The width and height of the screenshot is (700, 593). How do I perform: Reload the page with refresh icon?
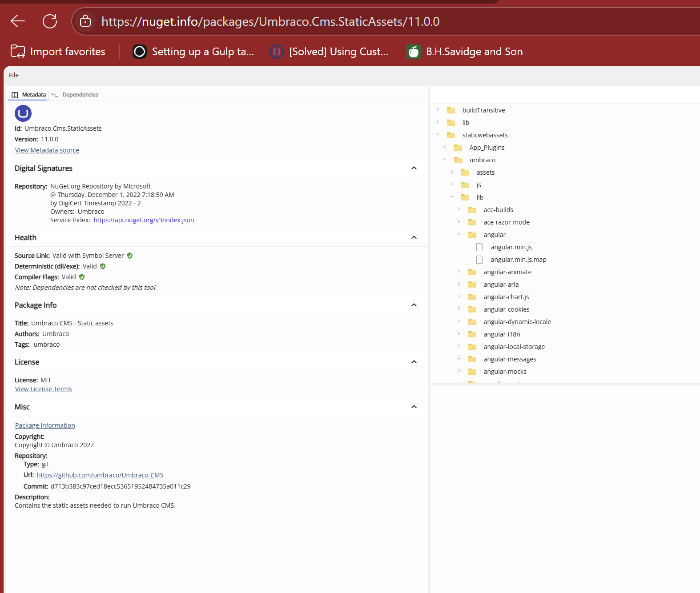50,21
